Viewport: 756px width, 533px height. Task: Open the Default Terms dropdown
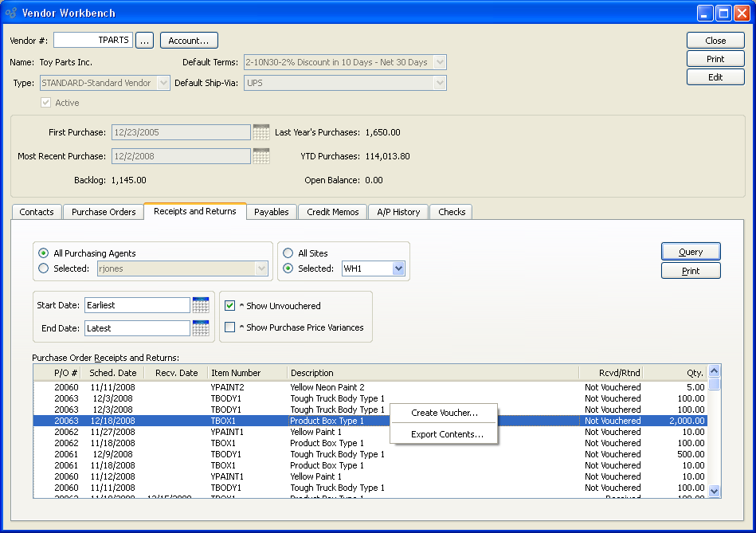pos(439,62)
